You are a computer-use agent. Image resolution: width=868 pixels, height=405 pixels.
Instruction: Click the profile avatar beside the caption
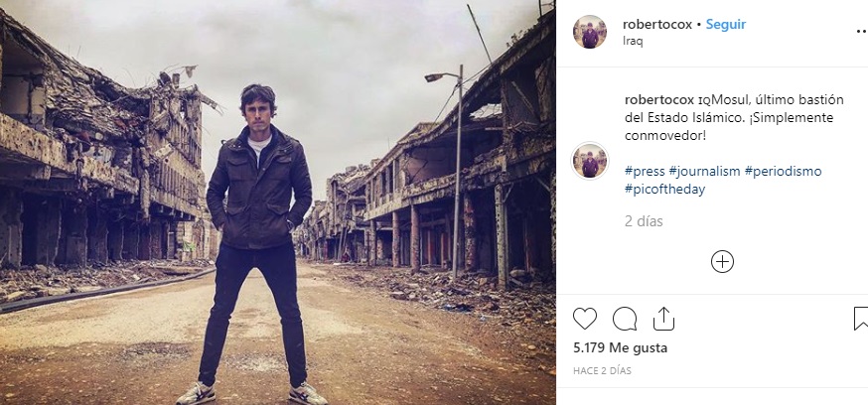click(590, 160)
